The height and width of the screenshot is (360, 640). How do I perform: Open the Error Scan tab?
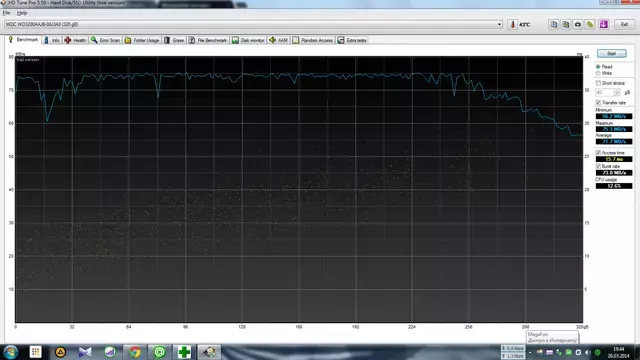click(106, 40)
